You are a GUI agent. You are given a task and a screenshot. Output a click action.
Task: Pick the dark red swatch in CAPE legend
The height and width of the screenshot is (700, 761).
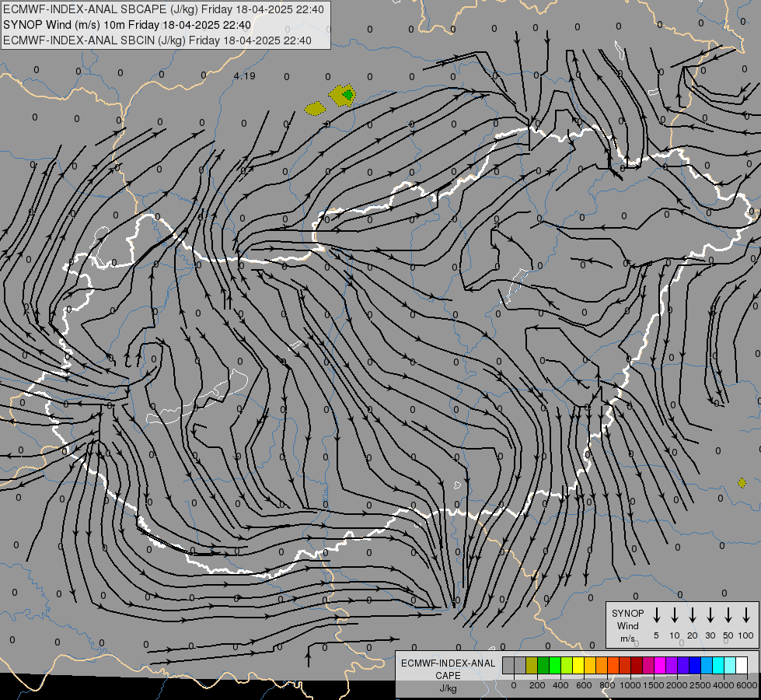[637, 666]
